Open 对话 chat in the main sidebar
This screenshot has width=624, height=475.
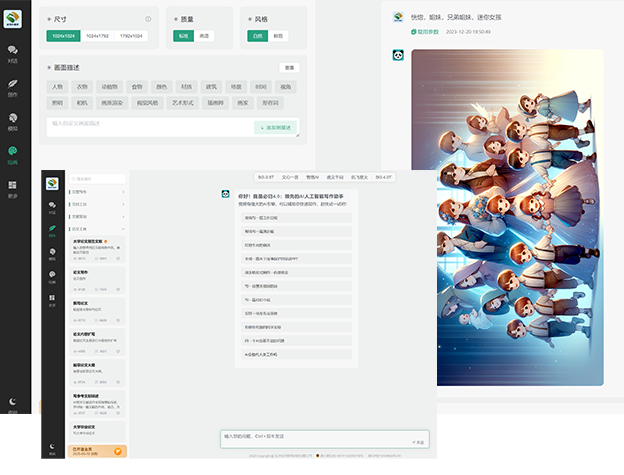tap(13, 52)
